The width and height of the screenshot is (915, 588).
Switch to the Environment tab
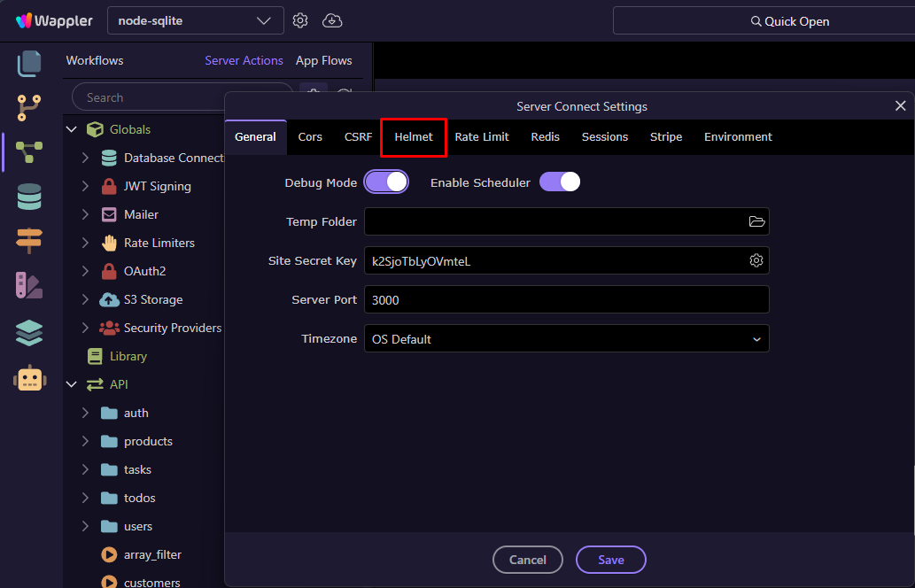click(x=738, y=137)
